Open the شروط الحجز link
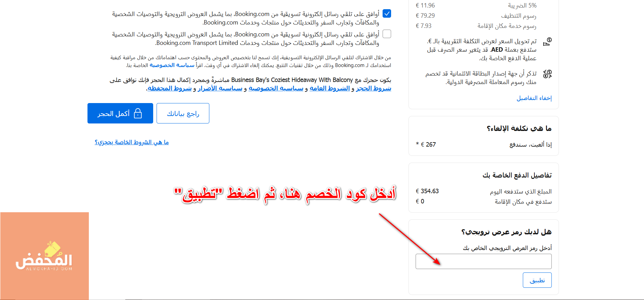The image size is (644, 300). point(373,88)
